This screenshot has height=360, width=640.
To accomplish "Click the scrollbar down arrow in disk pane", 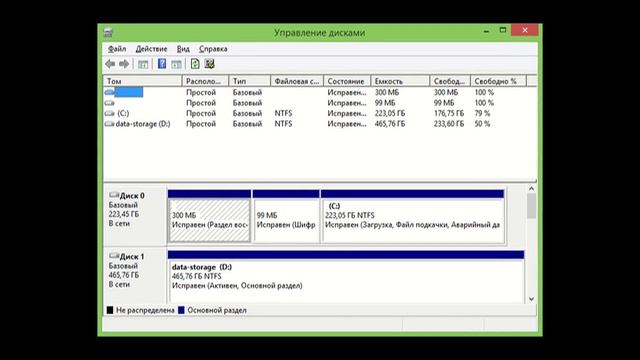I will pos(531,299).
